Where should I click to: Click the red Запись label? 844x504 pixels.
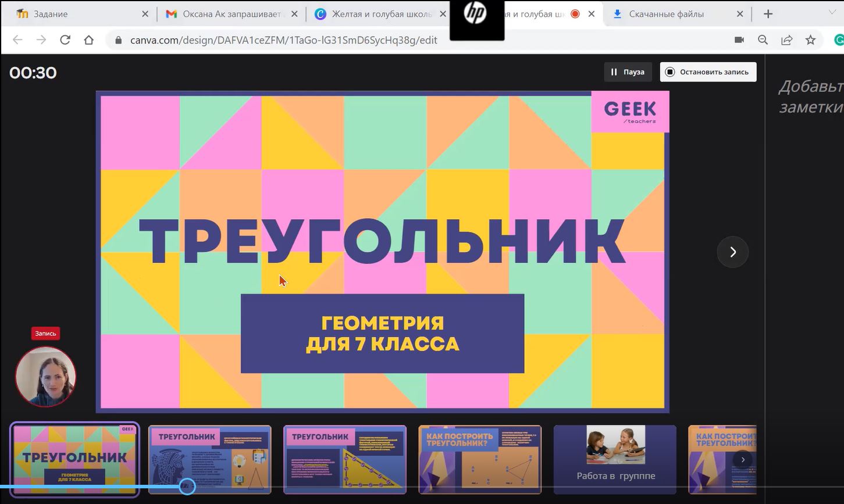click(45, 334)
